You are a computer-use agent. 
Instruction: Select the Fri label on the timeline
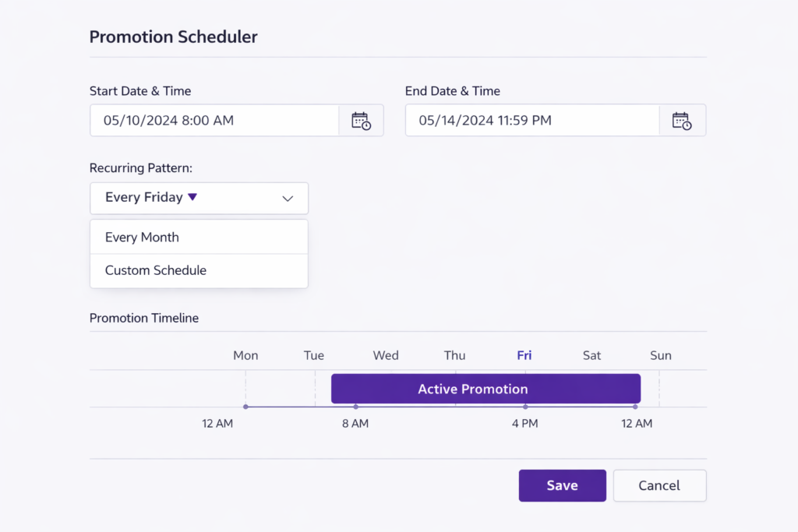[x=524, y=355]
